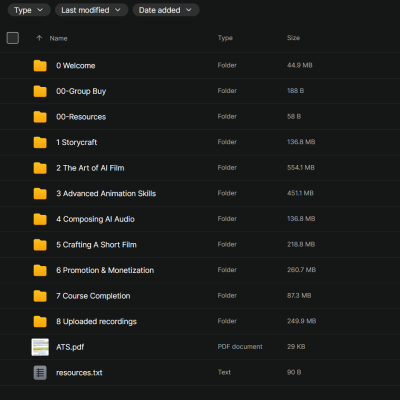Click the ATS.pdf preview thumbnail

pyautogui.click(x=40, y=347)
